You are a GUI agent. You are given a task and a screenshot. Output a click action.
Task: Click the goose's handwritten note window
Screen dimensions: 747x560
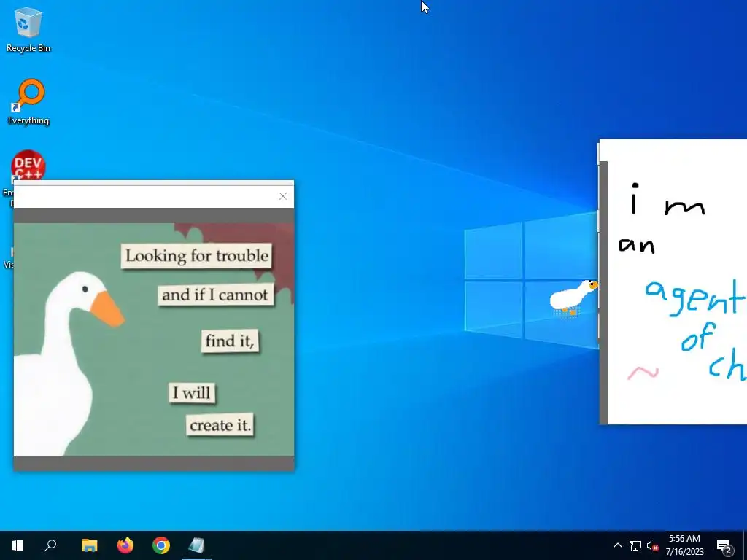[x=673, y=281]
